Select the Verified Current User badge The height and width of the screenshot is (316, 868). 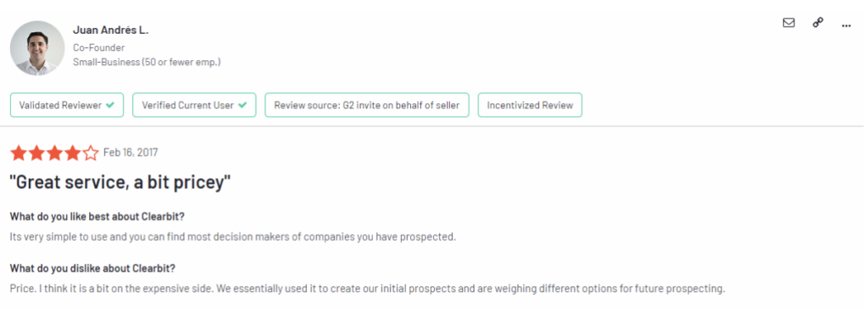(194, 105)
